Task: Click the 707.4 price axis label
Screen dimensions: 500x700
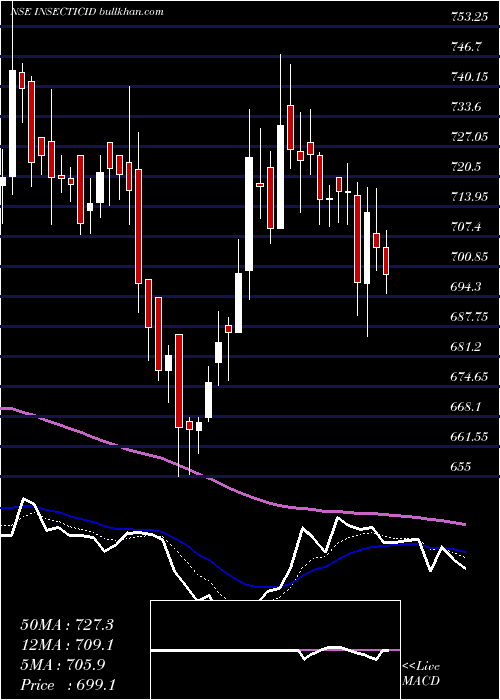Action: click(x=466, y=226)
